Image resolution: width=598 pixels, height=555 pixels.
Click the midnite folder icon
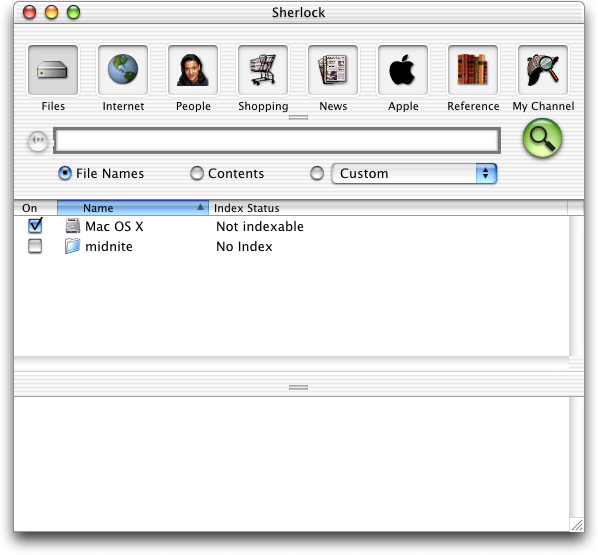point(72,246)
